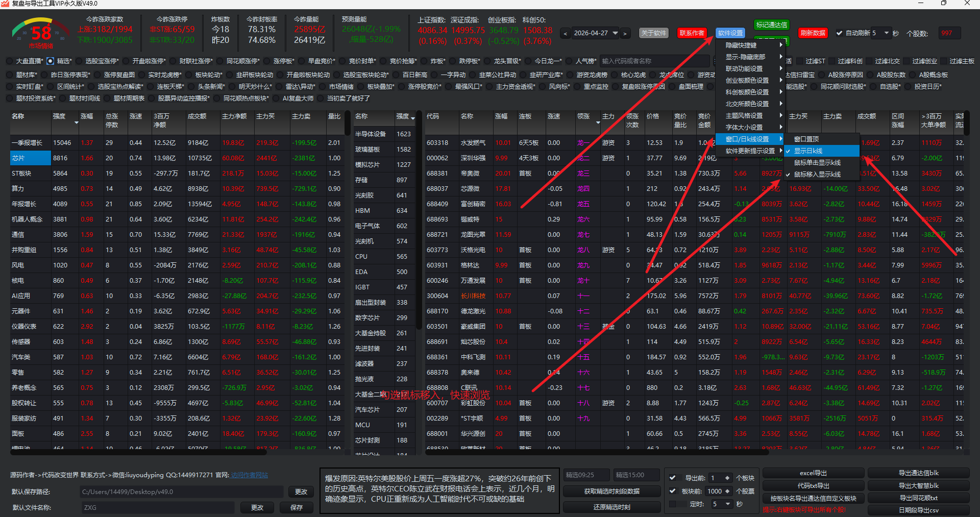Click the market sentiment gauge showing 58
This screenshot has width=980, height=517.
coord(40,33)
